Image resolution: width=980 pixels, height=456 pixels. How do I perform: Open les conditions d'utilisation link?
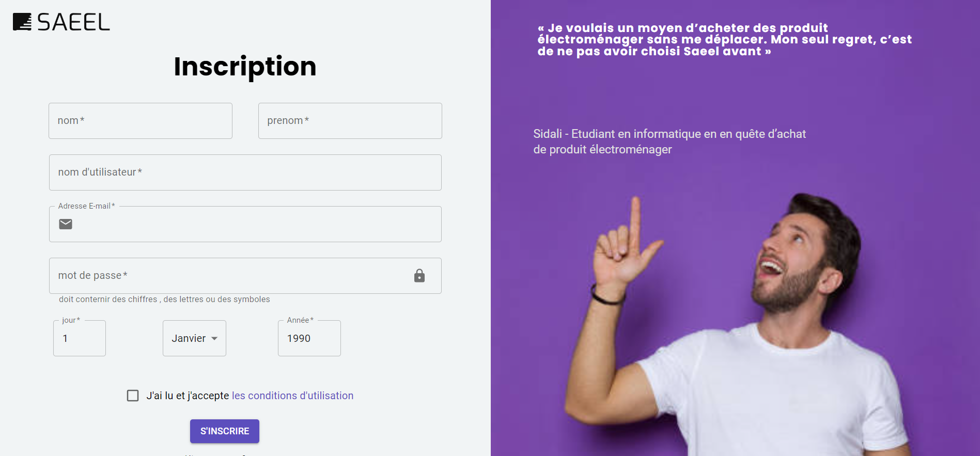click(x=292, y=396)
